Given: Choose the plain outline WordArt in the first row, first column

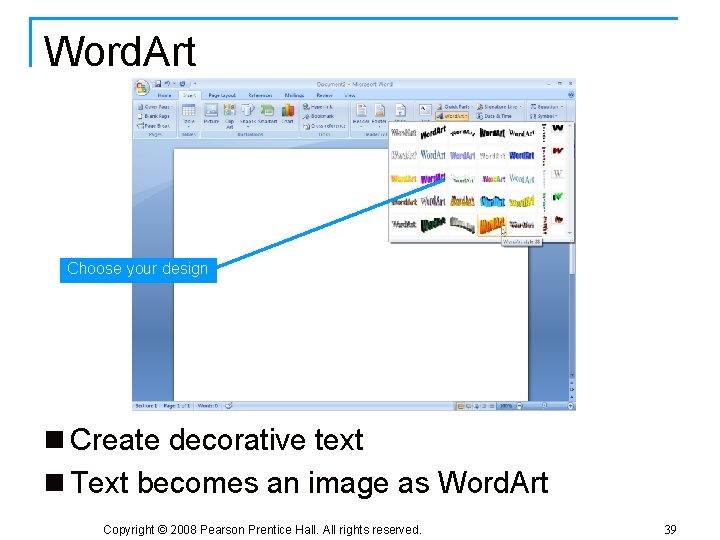Looking at the screenshot, I should tap(403, 133).
